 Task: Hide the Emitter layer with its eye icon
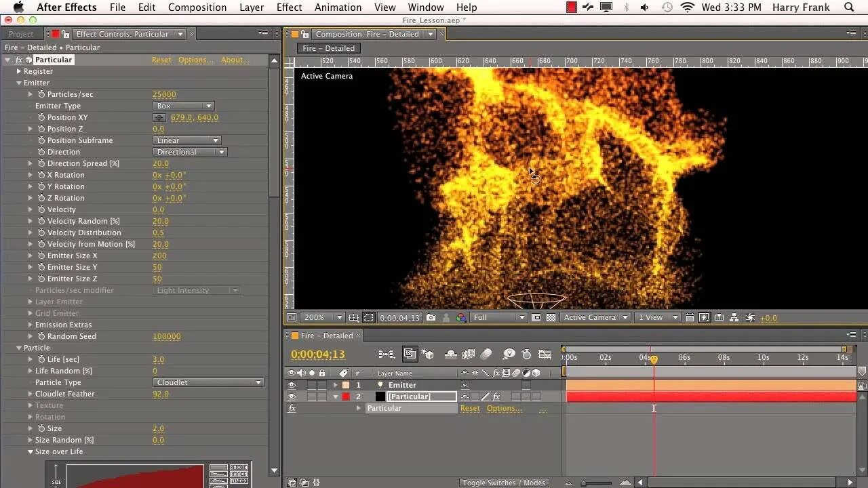(x=292, y=385)
